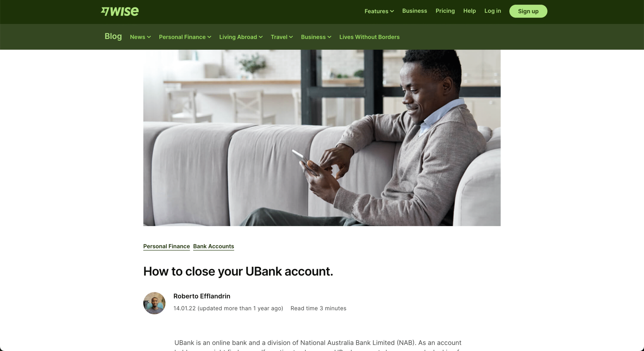This screenshot has height=351, width=644.
Task: Open the Pricing page
Action: pos(445,11)
